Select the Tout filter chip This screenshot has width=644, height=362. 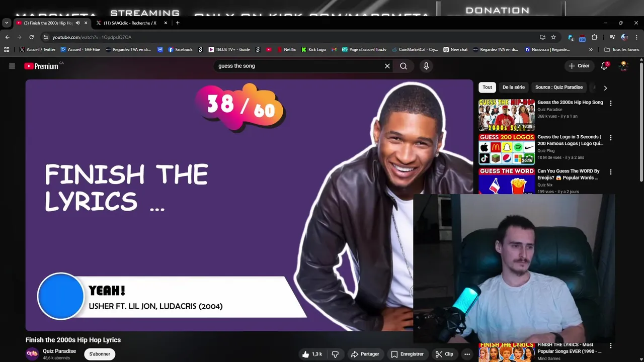pos(487,87)
